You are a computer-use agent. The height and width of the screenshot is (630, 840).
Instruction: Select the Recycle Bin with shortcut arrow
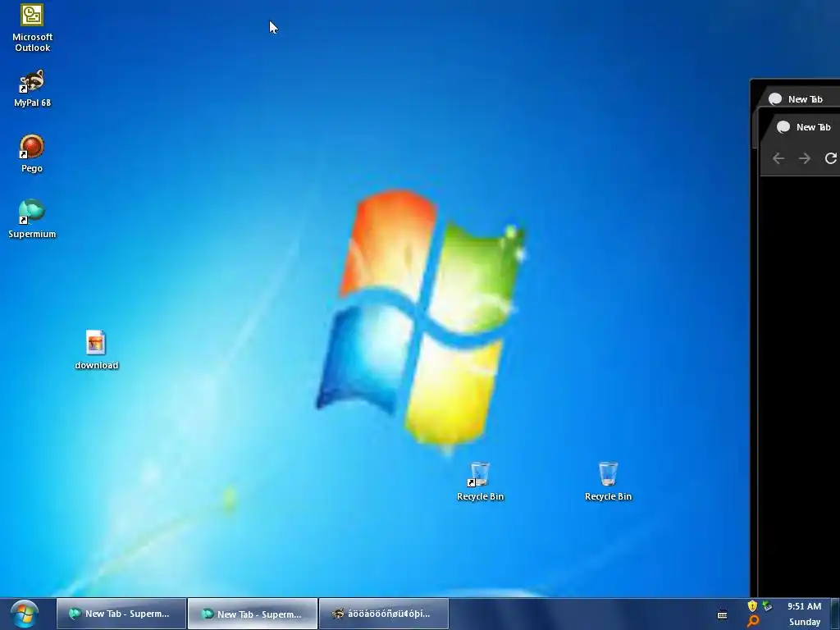(480, 482)
